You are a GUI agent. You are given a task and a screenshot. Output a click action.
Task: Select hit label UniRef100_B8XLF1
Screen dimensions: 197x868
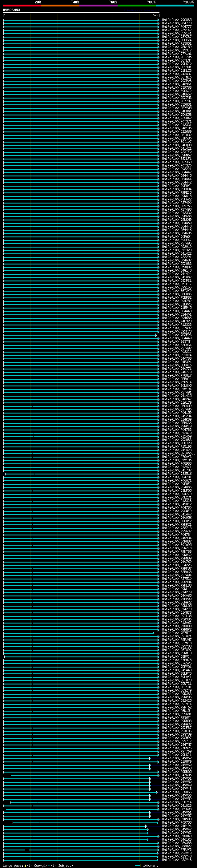(177, 159)
